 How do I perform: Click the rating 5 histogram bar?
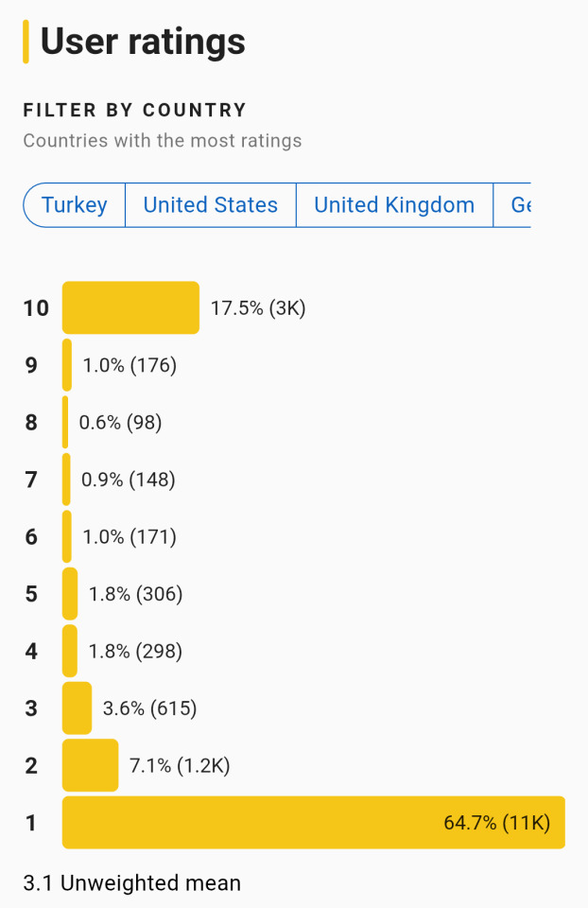tap(69, 594)
